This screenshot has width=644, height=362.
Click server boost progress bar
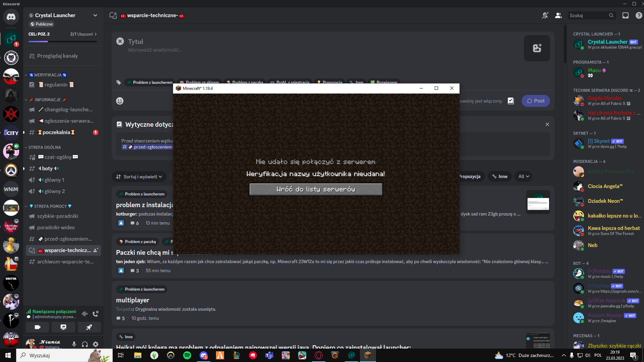[63, 41]
